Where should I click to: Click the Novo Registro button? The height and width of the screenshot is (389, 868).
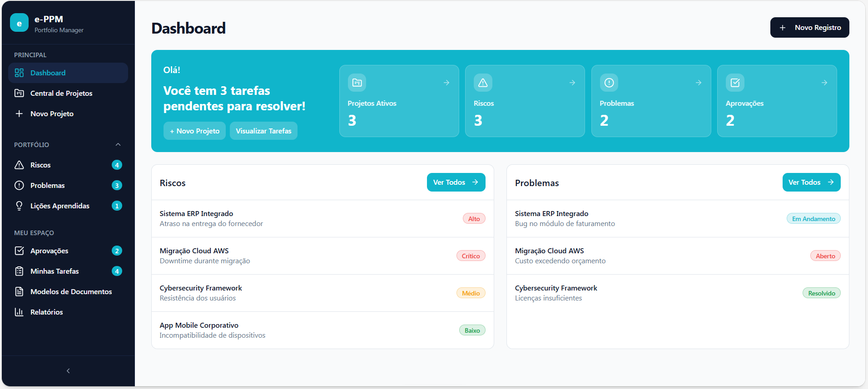click(810, 27)
